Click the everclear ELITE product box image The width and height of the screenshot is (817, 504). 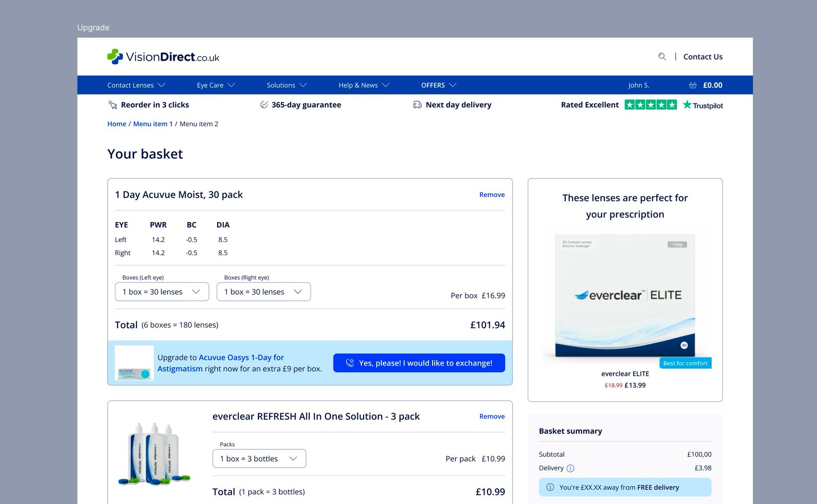coord(625,295)
